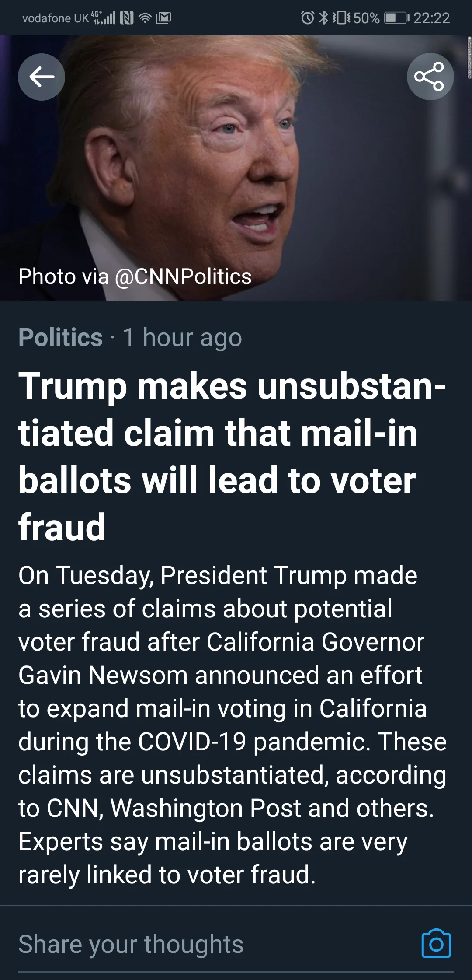Open the share icon menu
This screenshot has width=472, height=980.
click(x=430, y=77)
